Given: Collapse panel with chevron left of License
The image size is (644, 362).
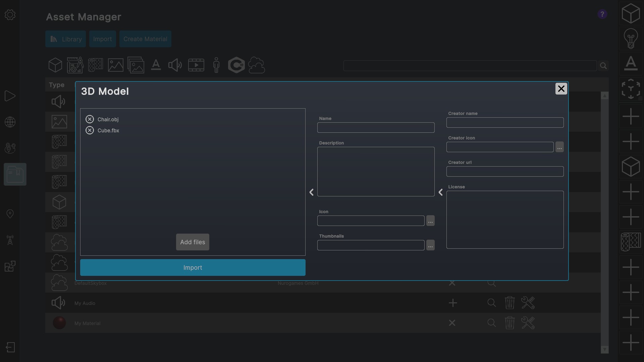Looking at the screenshot, I should pyautogui.click(x=441, y=192).
